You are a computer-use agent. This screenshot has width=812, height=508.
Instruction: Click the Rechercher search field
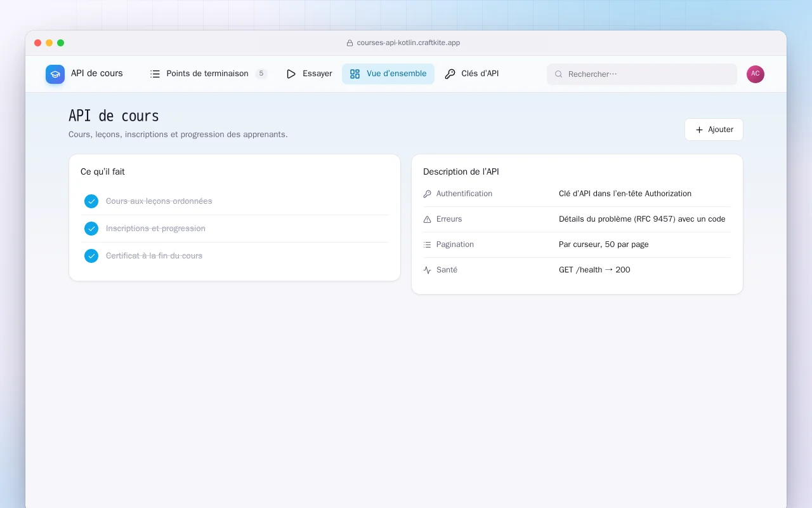(642, 74)
